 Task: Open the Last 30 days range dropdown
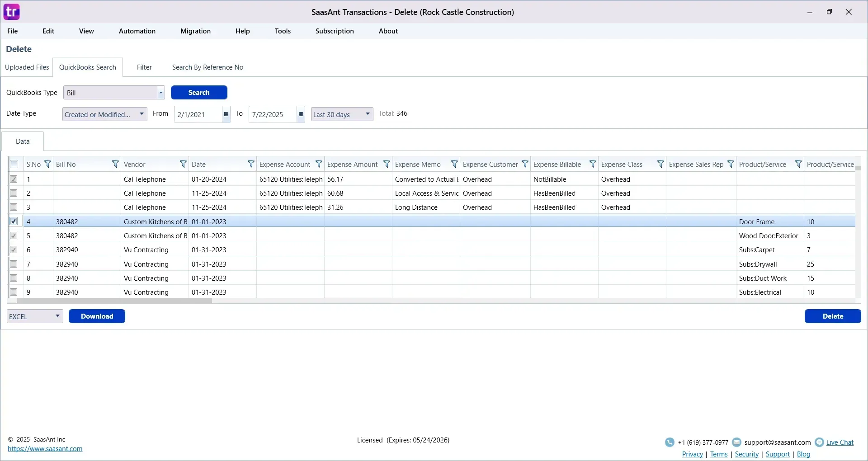coord(368,114)
